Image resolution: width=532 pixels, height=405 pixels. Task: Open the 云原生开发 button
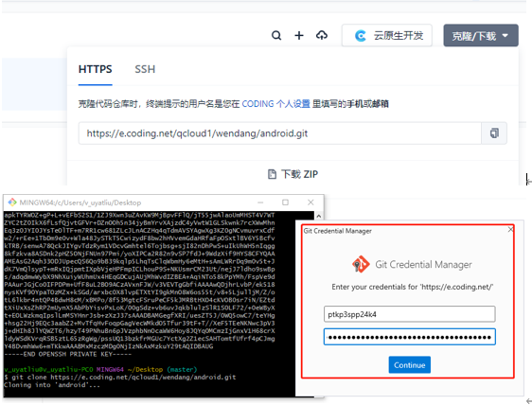coord(387,35)
